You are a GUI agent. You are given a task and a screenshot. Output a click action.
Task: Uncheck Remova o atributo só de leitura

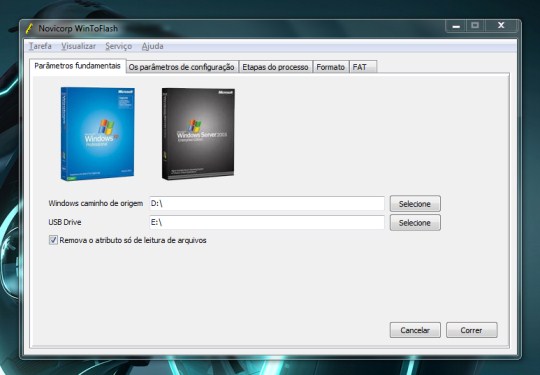click(x=53, y=240)
